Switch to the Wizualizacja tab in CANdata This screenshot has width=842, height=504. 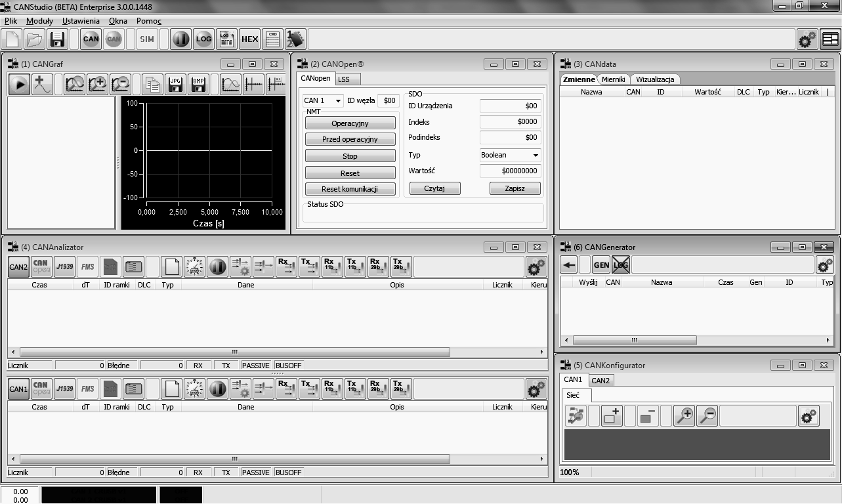pyautogui.click(x=655, y=79)
